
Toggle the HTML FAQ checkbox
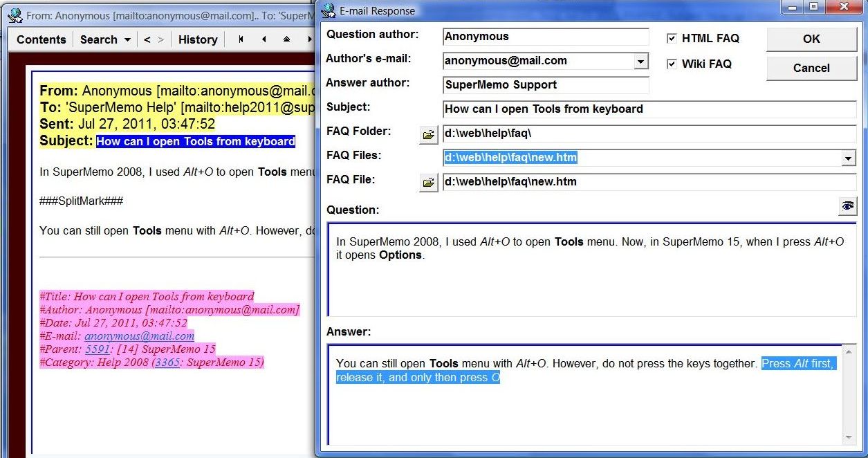(x=672, y=39)
